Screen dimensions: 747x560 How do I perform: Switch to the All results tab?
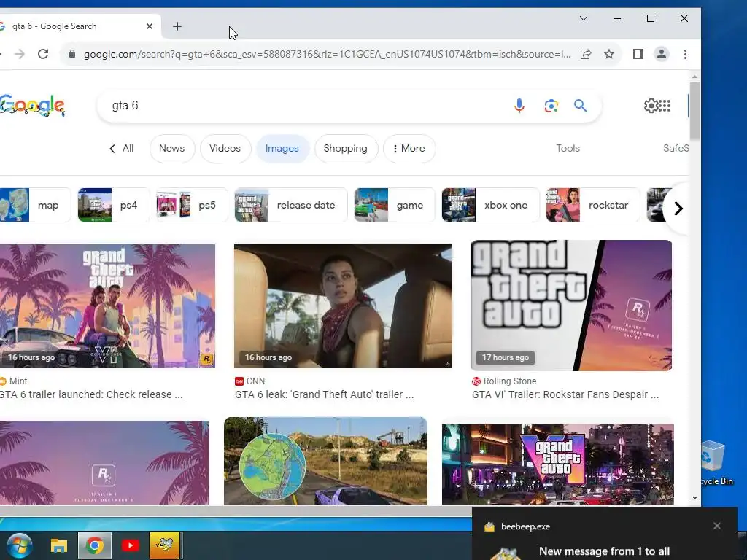(122, 148)
